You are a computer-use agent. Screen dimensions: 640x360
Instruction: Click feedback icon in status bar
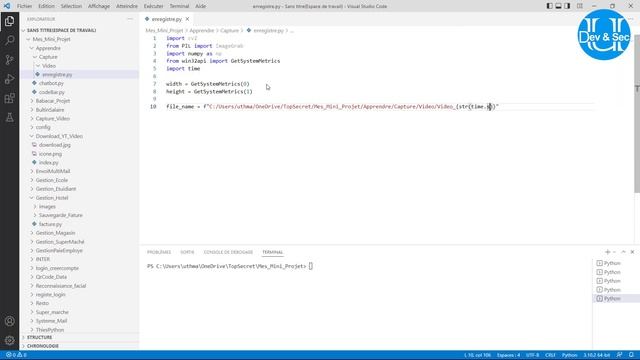pos(619,355)
